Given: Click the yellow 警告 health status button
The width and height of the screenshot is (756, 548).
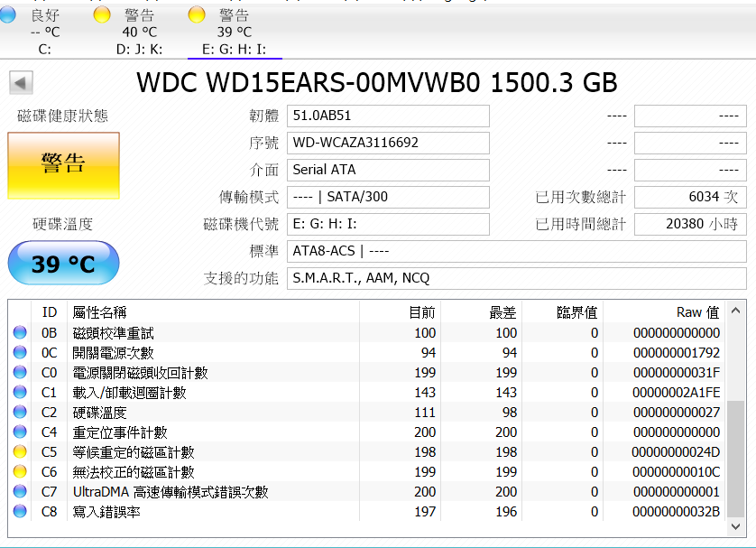Looking at the screenshot, I should (64, 165).
